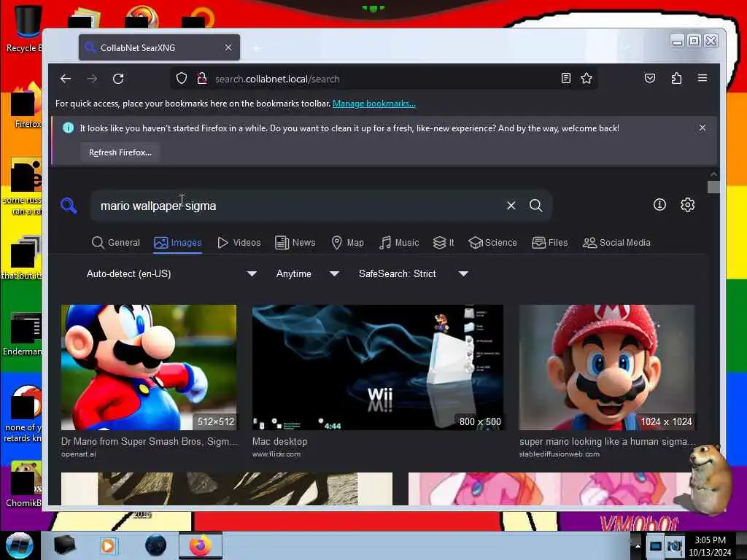Open SearXNG preferences gear icon
747x560 pixels.
pyautogui.click(x=687, y=205)
